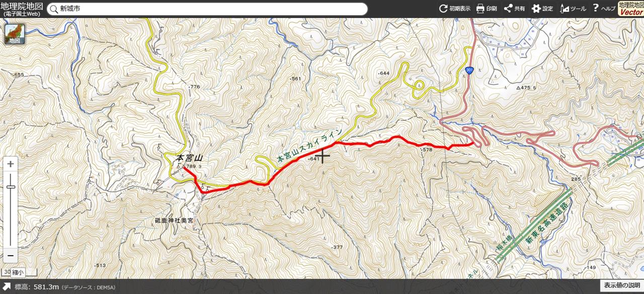
Task: Click the 本宮山 summit label
Action: pyautogui.click(x=189, y=158)
